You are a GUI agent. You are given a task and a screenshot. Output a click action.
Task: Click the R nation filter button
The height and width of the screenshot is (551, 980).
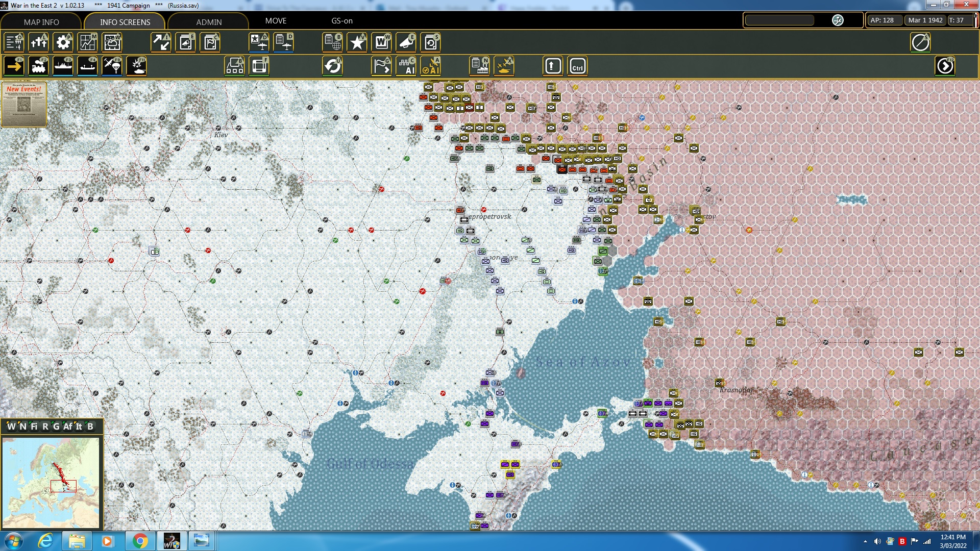coord(45,427)
